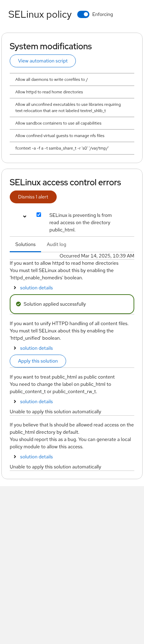The height and width of the screenshot is (644, 144).
Task: Click chevron icon beside bug report solution details
Action: (x=15, y=457)
